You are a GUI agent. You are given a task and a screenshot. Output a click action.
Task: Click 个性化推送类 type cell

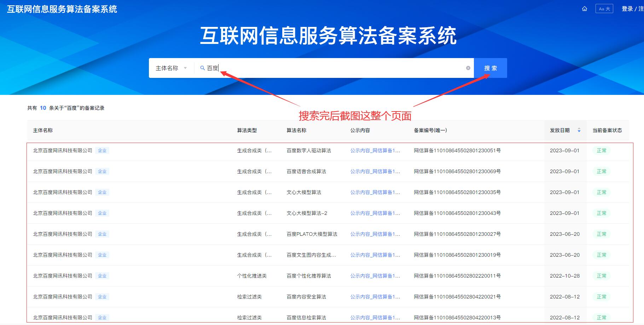(x=252, y=276)
